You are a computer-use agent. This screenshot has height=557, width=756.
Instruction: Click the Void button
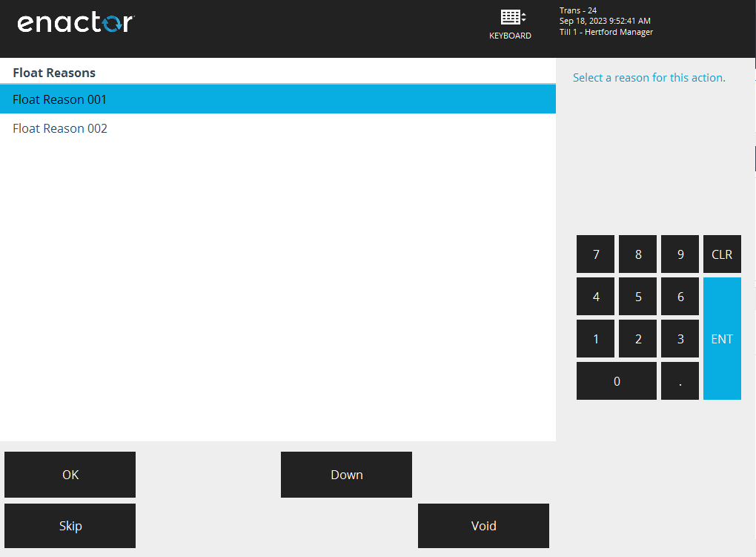483,526
